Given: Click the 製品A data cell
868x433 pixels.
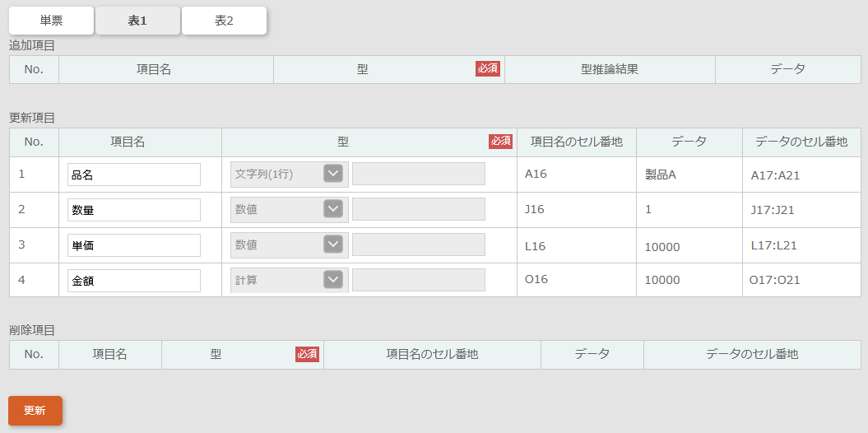Looking at the screenshot, I should 661,175.
